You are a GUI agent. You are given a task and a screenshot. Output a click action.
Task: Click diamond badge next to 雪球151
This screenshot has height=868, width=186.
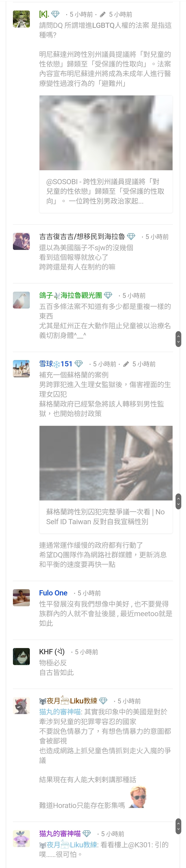tap(79, 364)
